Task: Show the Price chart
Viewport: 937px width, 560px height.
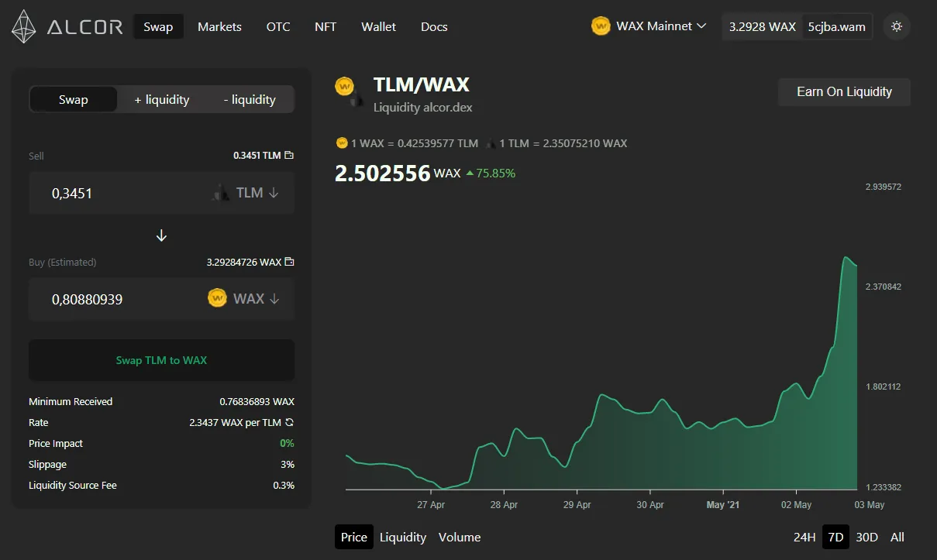Action: tap(354, 537)
